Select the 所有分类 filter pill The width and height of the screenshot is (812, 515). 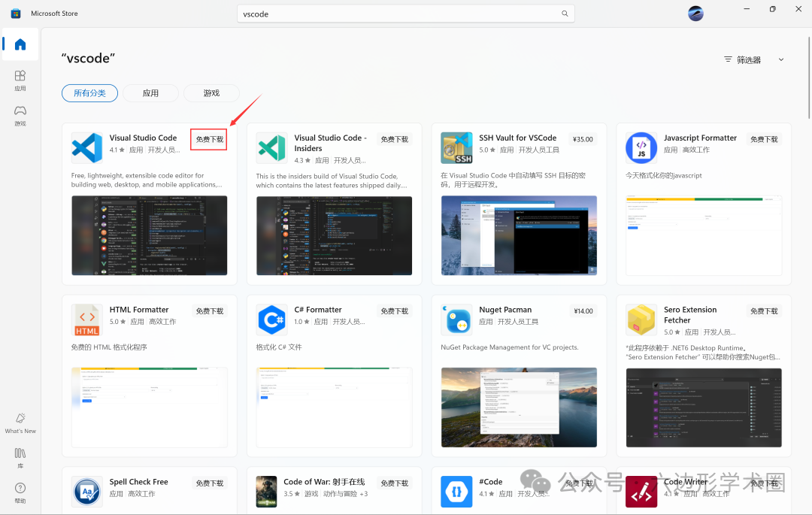coord(89,92)
